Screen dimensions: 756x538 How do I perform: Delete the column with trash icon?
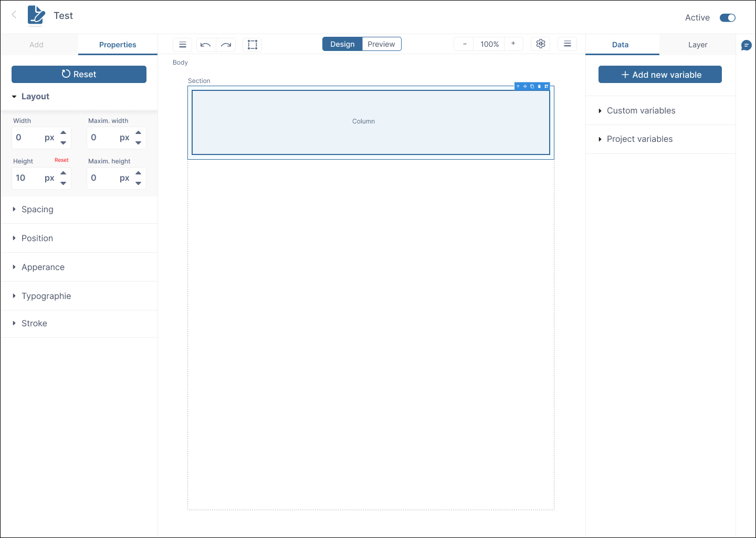[539, 86]
